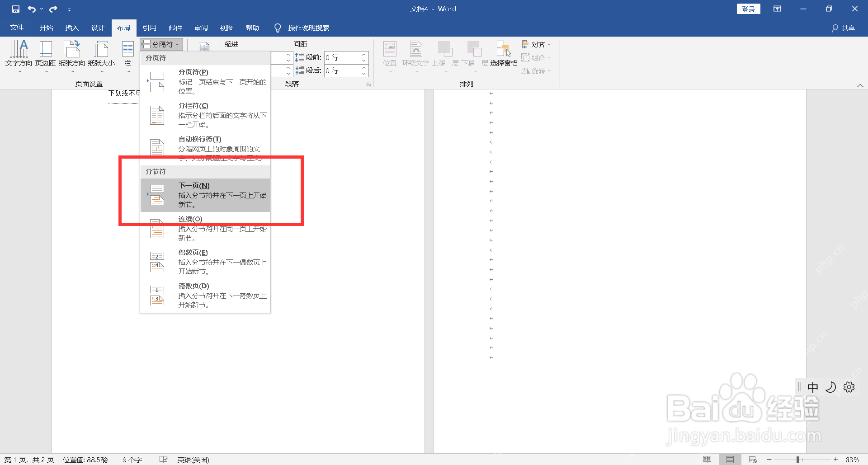Viewport: 868px width, 465px height.
Task: Click the word count (9 个字)
Action: (x=132, y=460)
